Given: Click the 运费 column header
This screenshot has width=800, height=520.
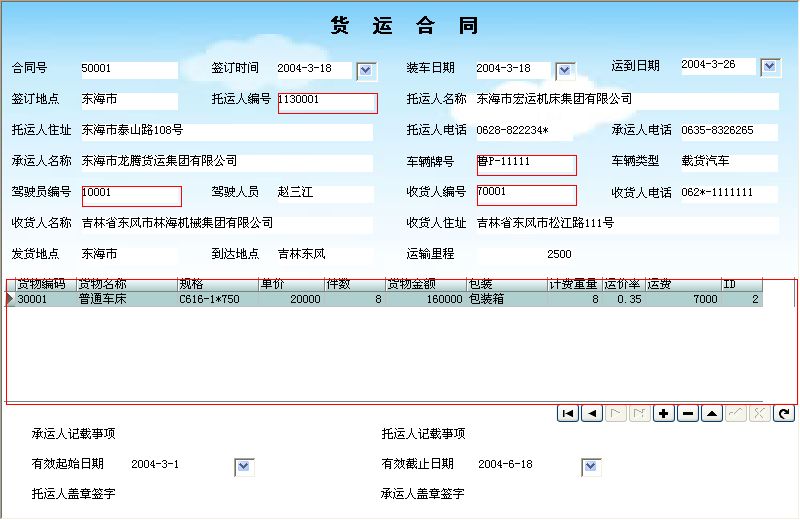Looking at the screenshot, I should pos(683,285).
